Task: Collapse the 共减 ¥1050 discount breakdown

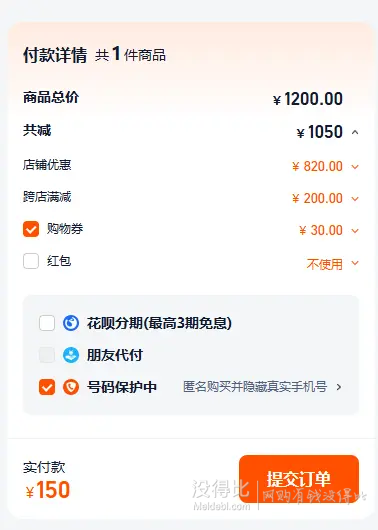Action: [x=355, y=132]
